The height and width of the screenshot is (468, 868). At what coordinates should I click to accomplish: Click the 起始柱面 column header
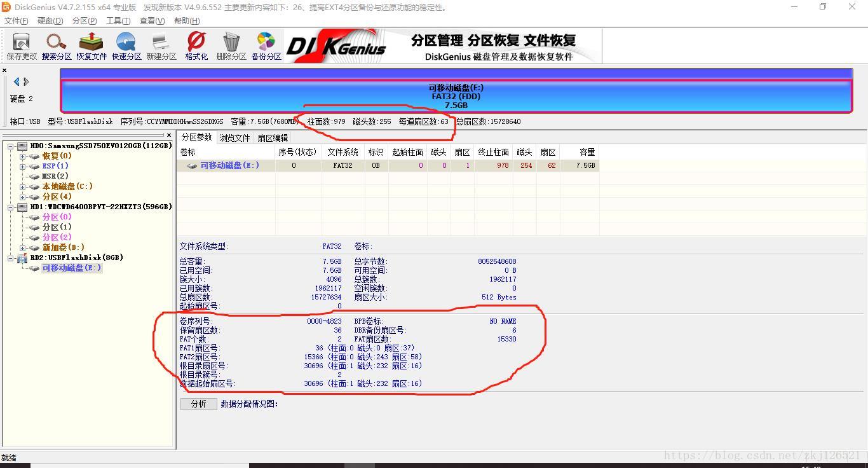point(407,152)
